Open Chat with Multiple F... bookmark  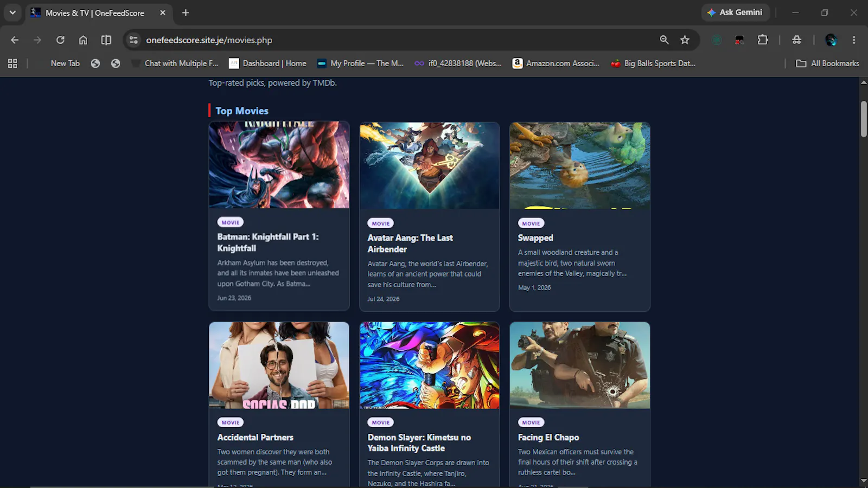(x=175, y=63)
